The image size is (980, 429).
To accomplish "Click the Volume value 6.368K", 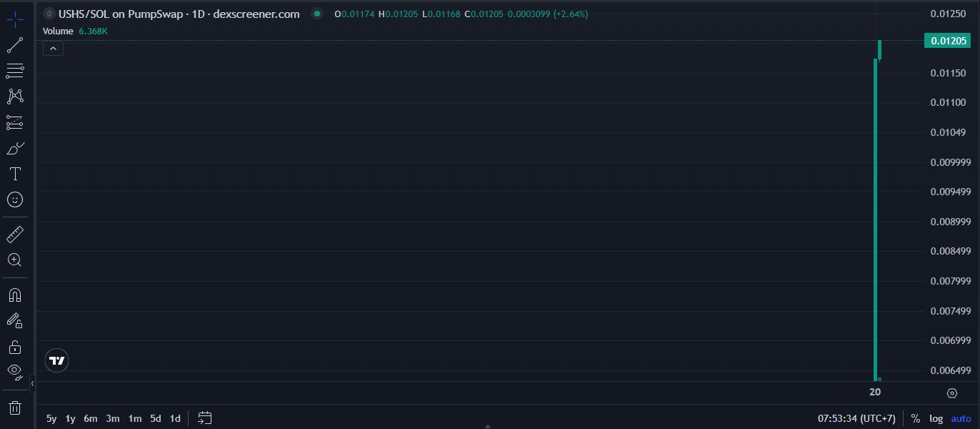I will [x=94, y=31].
